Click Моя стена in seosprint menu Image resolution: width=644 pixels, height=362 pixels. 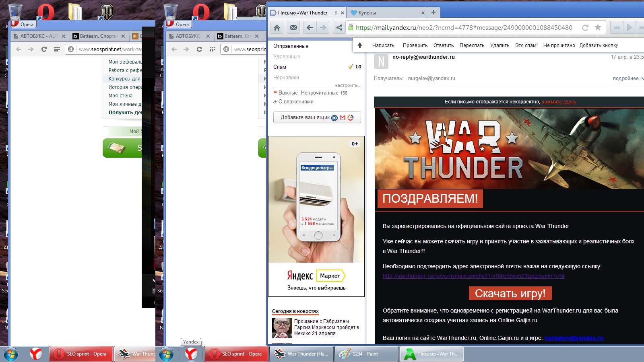tap(120, 96)
